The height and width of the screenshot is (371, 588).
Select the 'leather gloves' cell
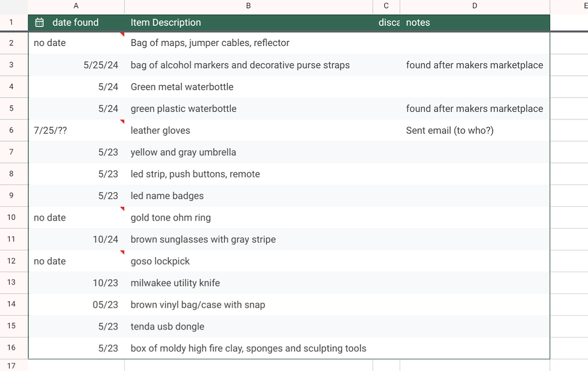tap(160, 130)
